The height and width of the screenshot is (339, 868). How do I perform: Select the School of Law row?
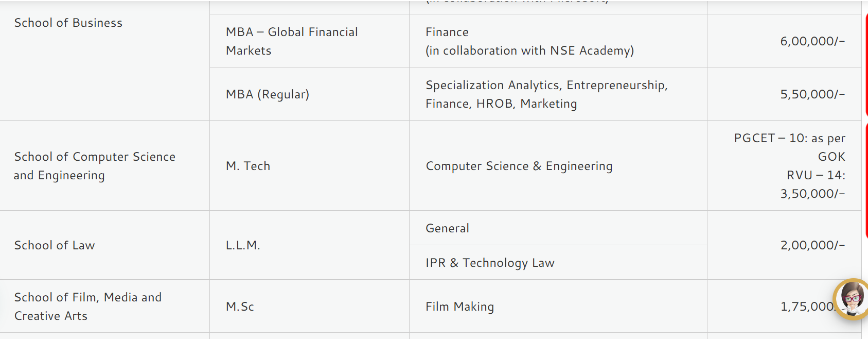tap(54, 245)
